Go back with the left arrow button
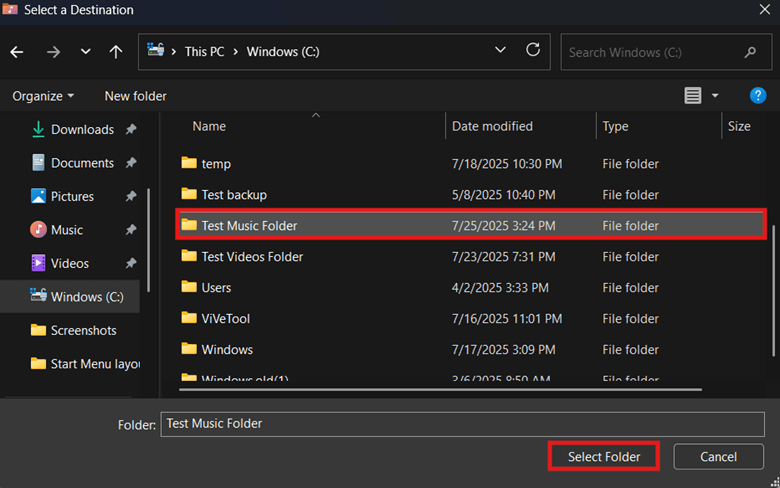This screenshot has width=780, height=488. 17,52
